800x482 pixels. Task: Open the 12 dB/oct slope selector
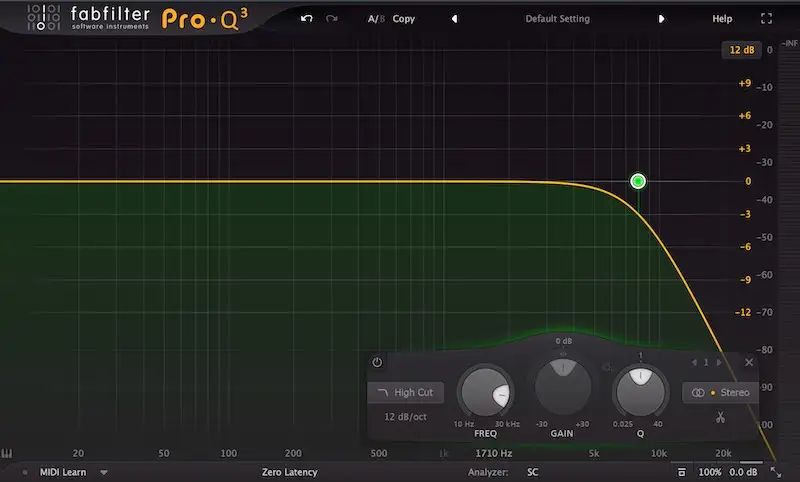[405, 416]
